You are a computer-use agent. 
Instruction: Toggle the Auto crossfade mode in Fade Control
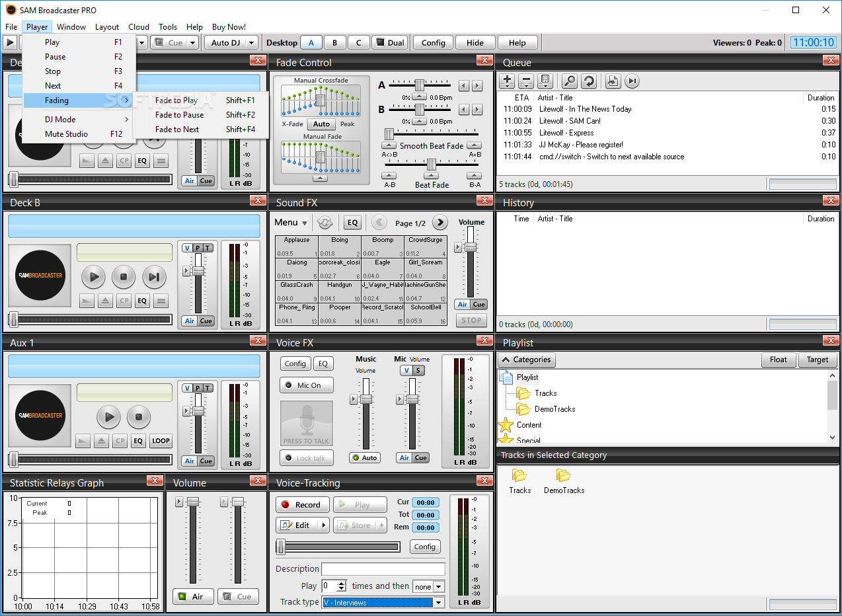click(321, 124)
